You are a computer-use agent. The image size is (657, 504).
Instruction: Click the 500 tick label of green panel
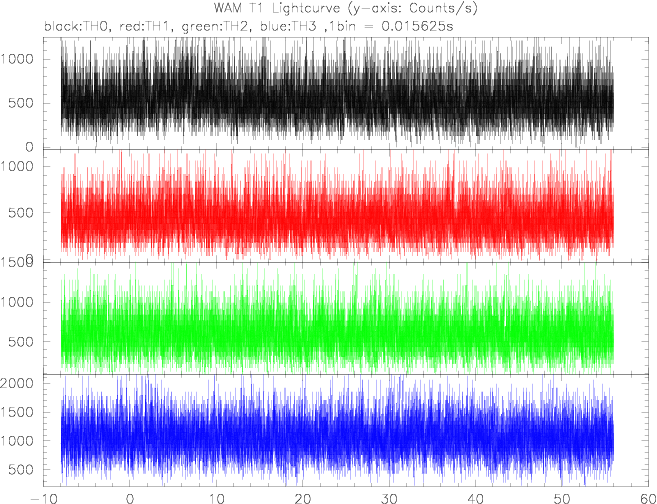(21, 341)
